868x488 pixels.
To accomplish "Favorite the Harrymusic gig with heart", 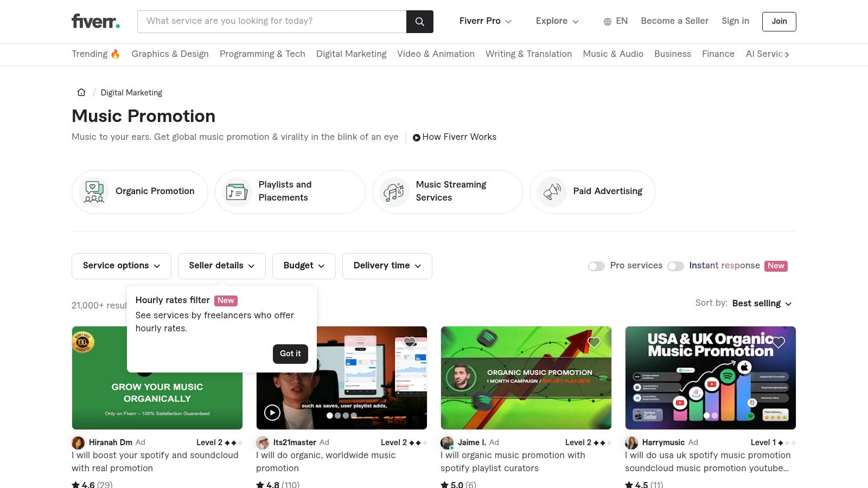I will (778, 342).
